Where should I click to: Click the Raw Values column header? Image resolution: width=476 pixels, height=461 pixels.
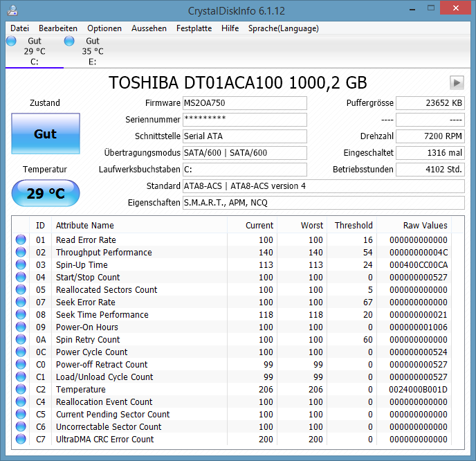[x=414, y=226]
